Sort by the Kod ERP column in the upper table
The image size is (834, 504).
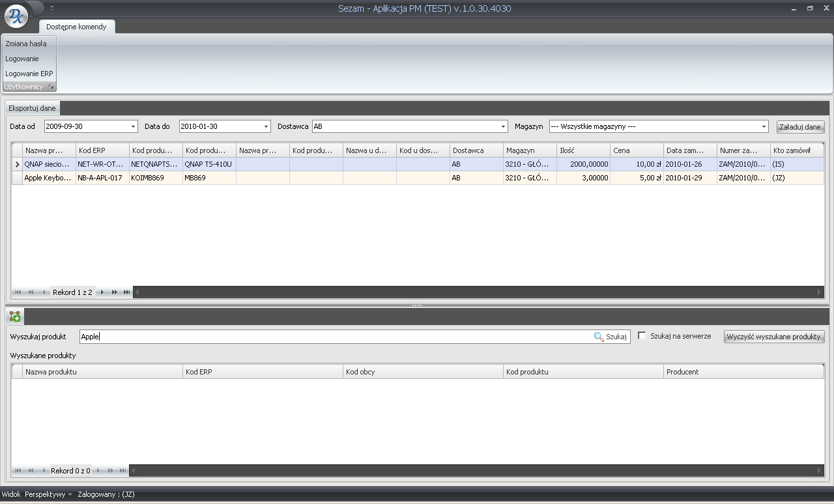click(102, 150)
